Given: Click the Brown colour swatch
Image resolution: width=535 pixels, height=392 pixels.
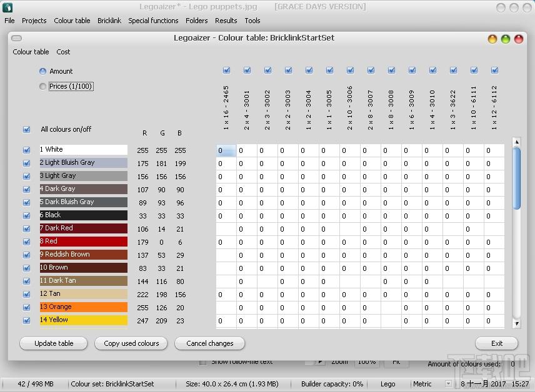Looking at the screenshot, I should 84,268.
